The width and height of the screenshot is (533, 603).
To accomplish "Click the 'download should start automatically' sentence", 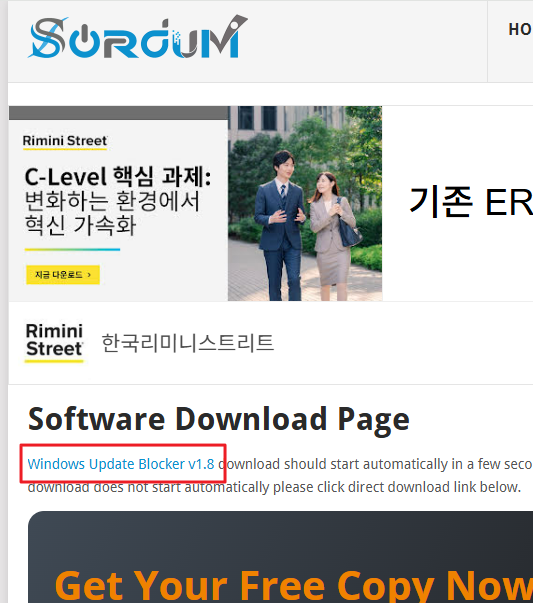I will (375, 464).
